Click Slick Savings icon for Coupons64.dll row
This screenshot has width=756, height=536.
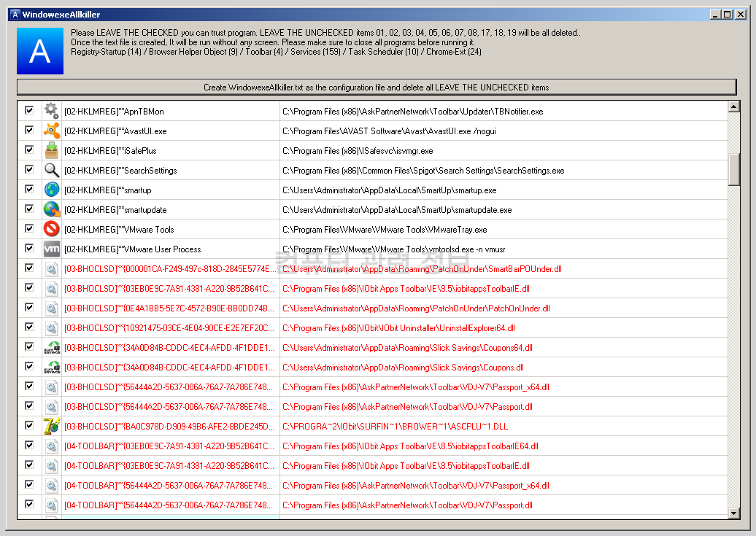[52, 348]
